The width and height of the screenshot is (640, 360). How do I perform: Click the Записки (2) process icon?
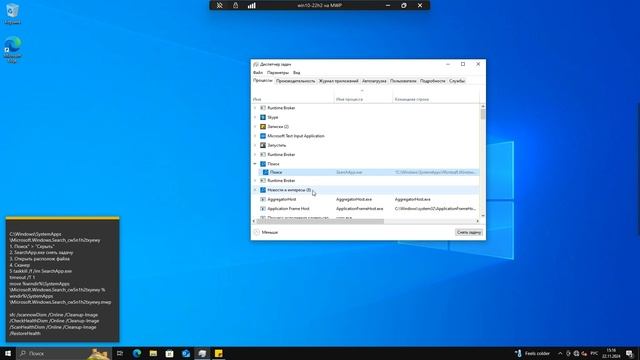[x=263, y=127]
